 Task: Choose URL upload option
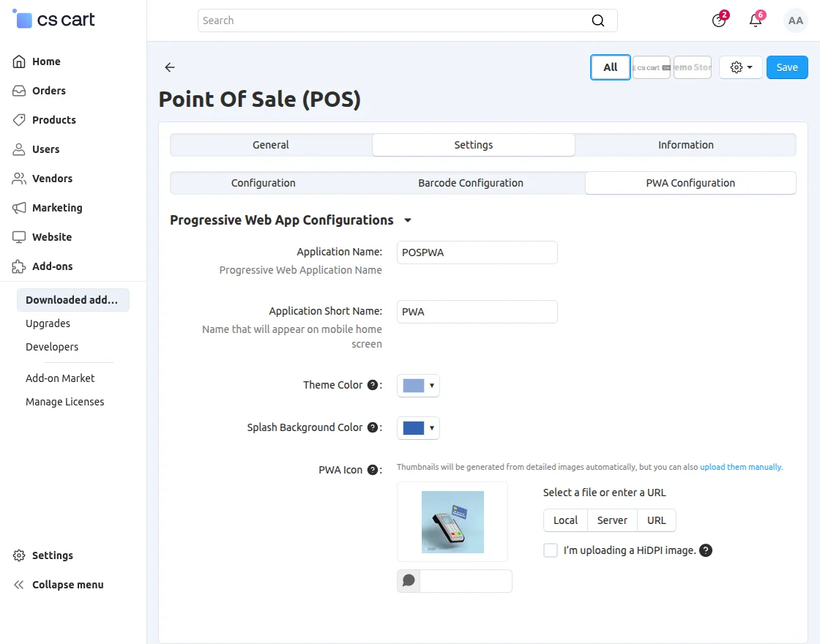[x=656, y=520]
